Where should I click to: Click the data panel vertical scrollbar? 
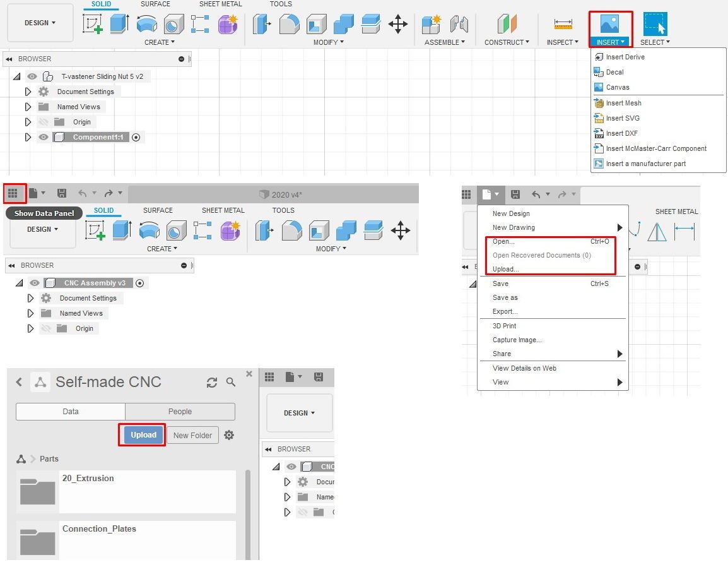pyautogui.click(x=248, y=515)
